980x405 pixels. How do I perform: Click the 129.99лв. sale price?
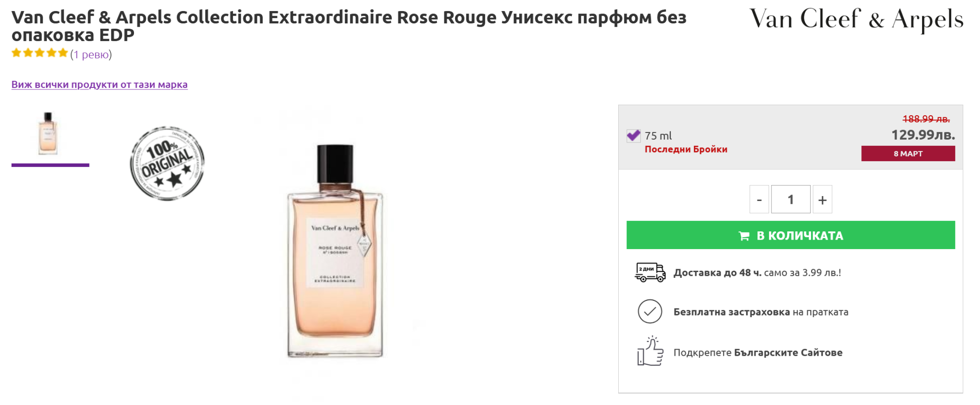pos(923,135)
